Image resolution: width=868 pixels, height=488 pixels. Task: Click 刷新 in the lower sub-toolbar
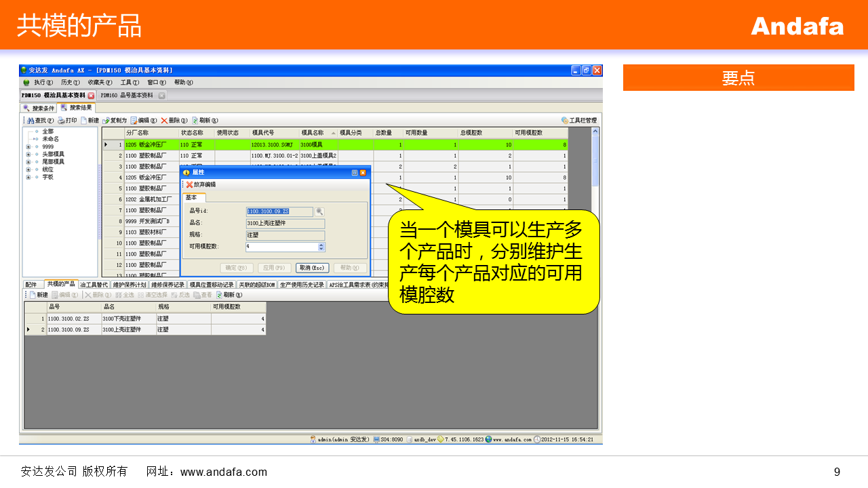tap(220, 295)
